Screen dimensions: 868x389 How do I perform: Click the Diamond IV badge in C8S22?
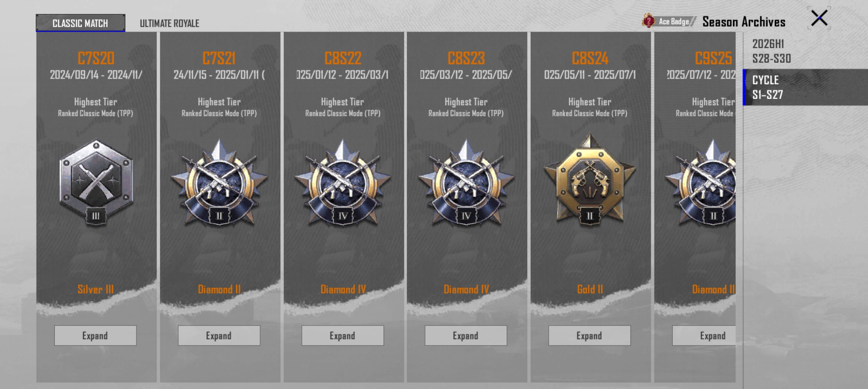coord(343,183)
